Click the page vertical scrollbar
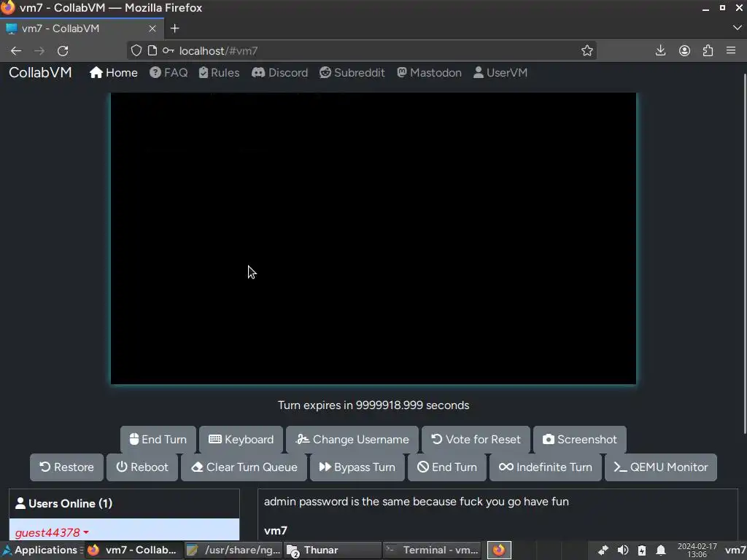747x560 pixels. pyautogui.click(x=744, y=254)
